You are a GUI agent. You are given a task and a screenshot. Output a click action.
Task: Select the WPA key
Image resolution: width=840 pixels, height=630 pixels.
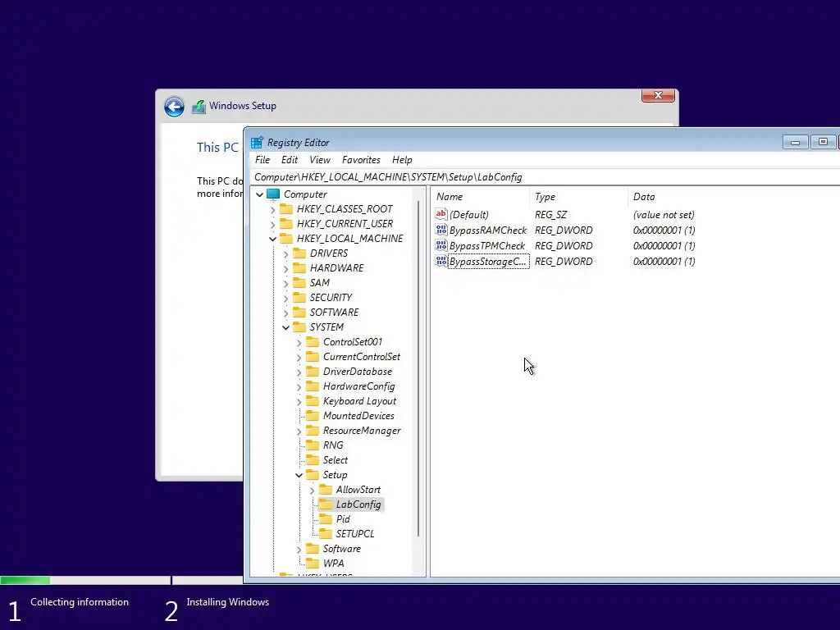tap(333, 564)
